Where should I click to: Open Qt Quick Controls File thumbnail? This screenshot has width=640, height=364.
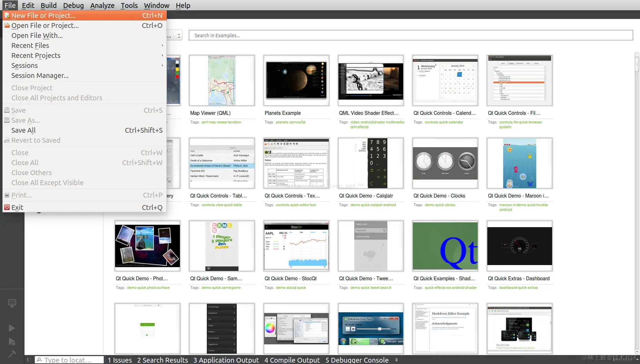[x=520, y=80]
